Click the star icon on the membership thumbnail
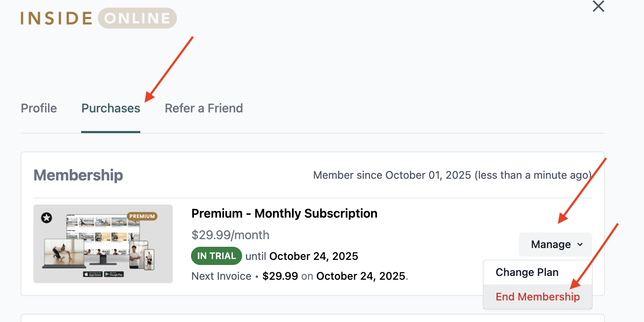Viewport: 644px width, 322px height. tap(46, 218)
